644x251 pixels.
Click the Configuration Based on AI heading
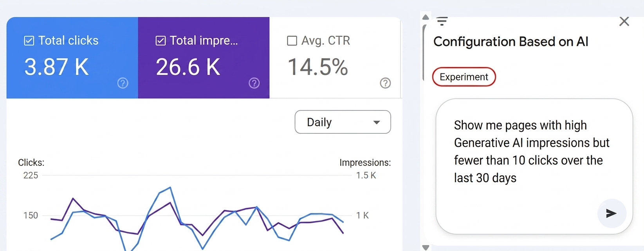[x=511, y=42]
